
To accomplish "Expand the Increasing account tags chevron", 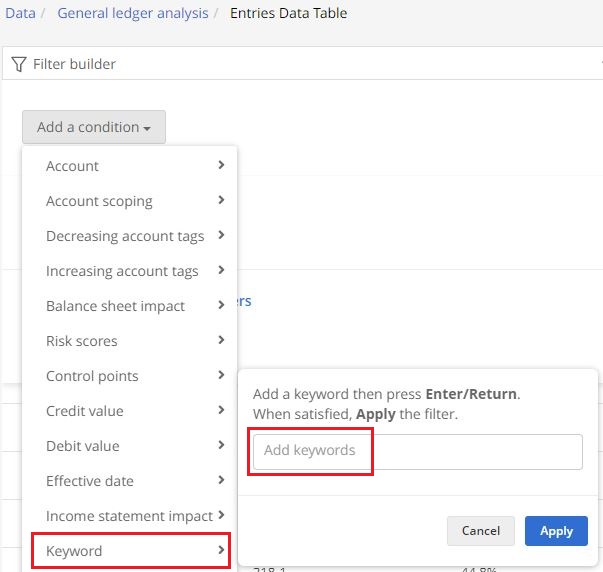I will (x=221, y=270).
